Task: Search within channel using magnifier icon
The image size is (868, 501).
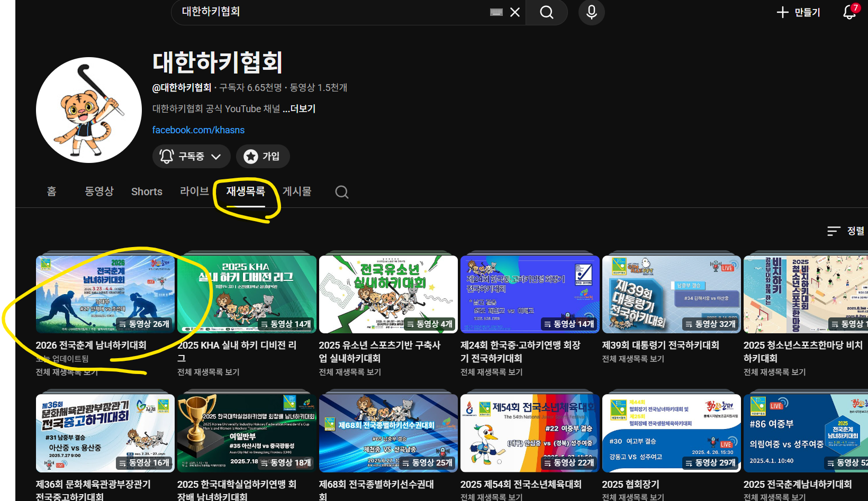Action: (341, 192)
